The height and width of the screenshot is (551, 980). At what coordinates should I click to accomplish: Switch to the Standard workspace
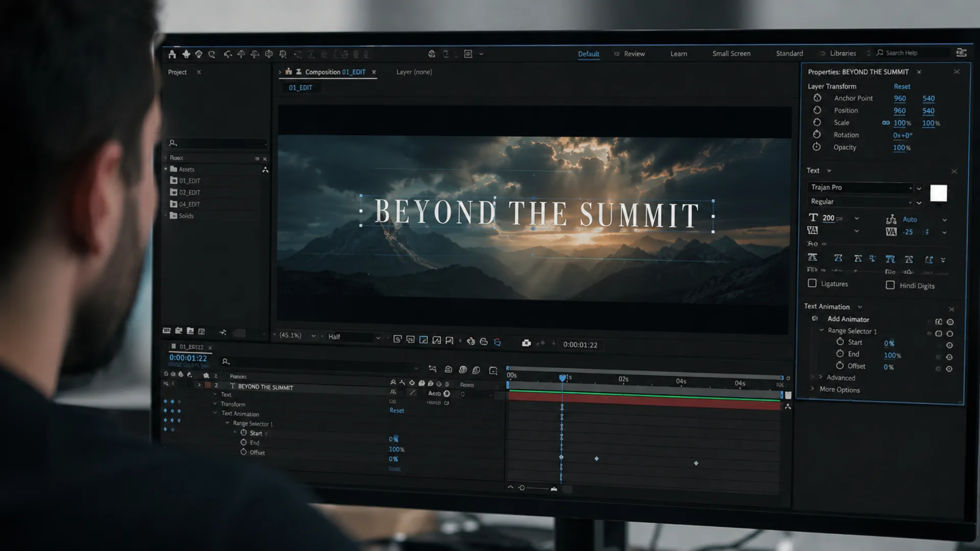pyautogui.click(x=789, y=53)
